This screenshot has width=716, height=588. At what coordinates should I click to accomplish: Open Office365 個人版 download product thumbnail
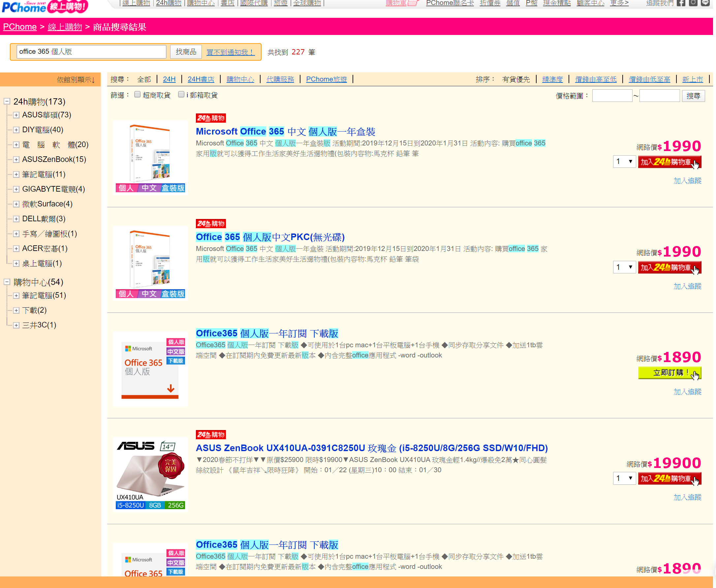[x=150, y=369]
